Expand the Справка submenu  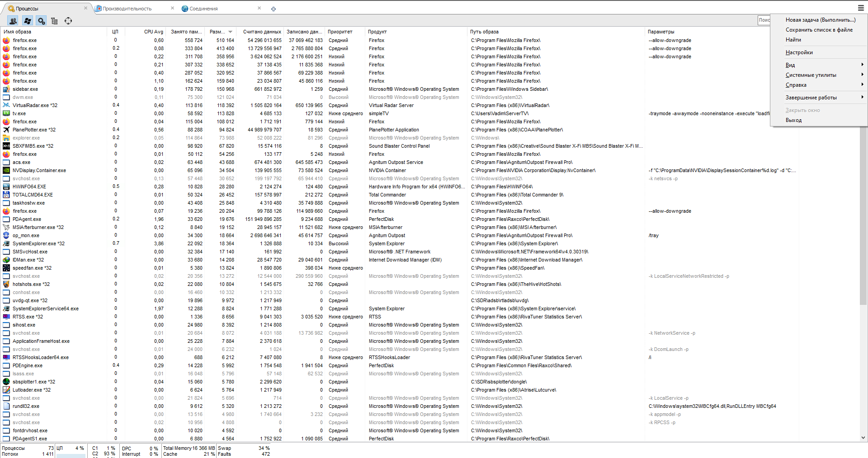click(x=819, y=85)
